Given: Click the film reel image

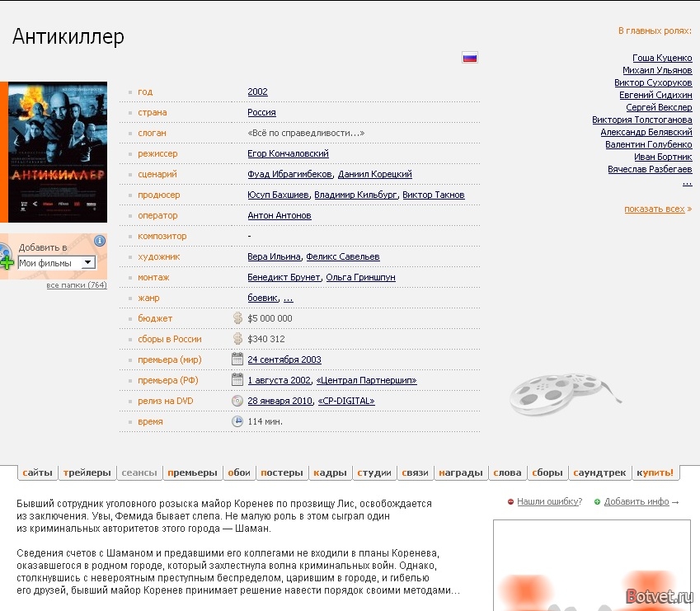Looking at the screenshot, I should tap(564, 393).
